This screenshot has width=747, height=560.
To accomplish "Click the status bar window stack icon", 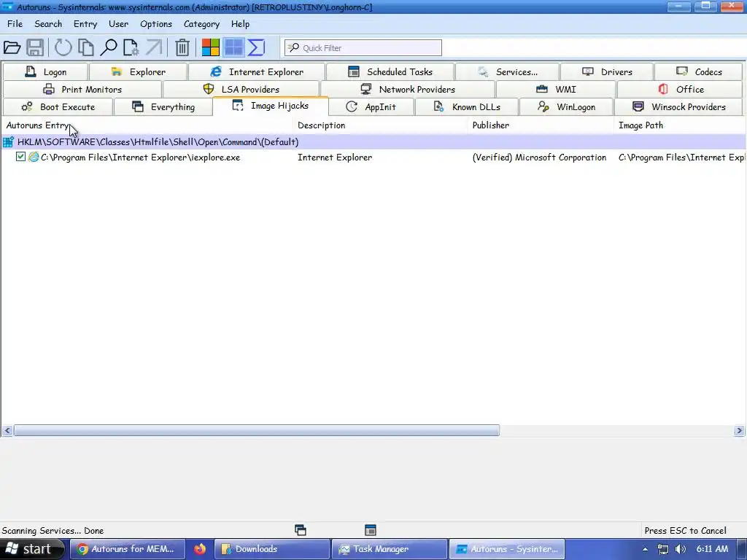I will (300, 530).
